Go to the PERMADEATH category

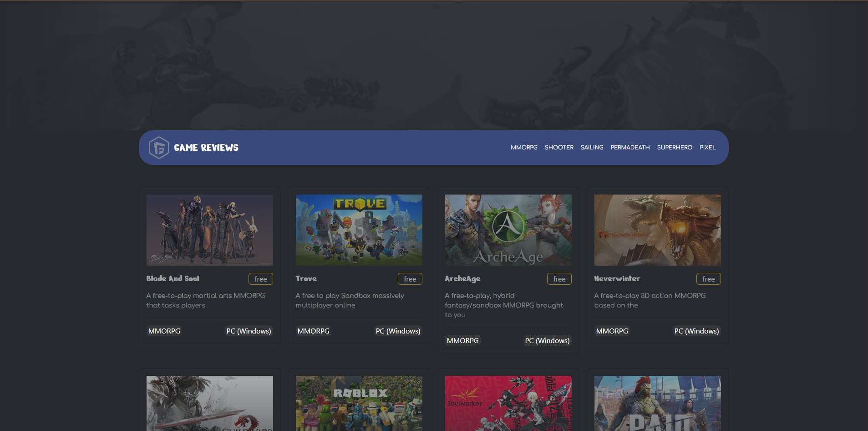pyautogui.click(x=630, y=147)
